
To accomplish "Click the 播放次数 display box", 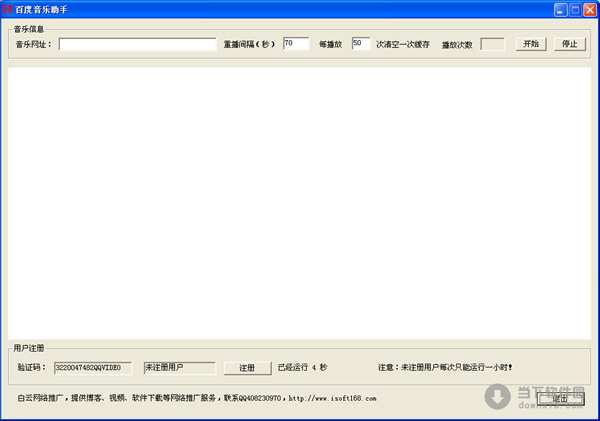I will coord(492,44).
